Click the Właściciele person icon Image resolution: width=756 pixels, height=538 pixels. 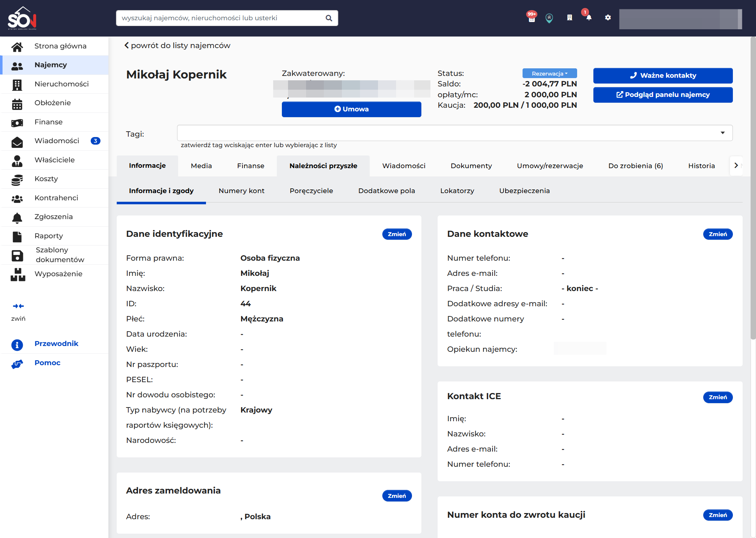(x=17, y=161)
